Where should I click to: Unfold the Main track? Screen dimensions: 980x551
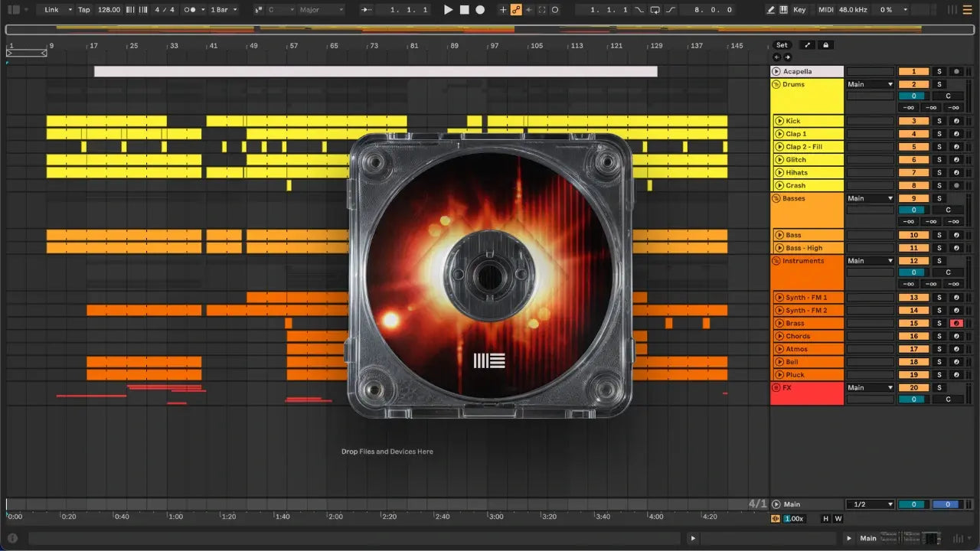coord(776,504)
